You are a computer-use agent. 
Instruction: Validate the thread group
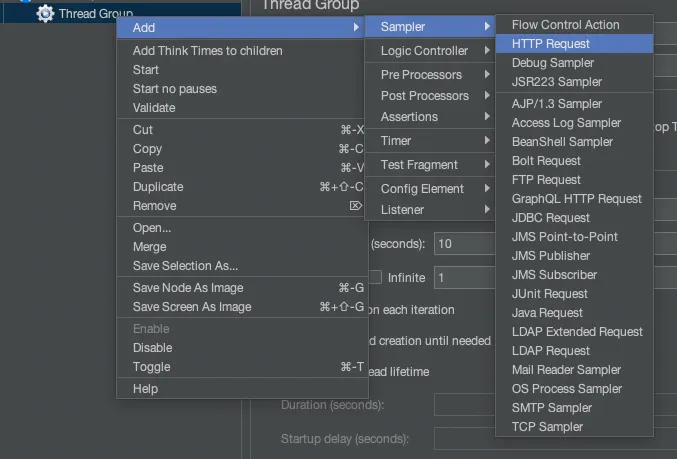click(154, 108)
